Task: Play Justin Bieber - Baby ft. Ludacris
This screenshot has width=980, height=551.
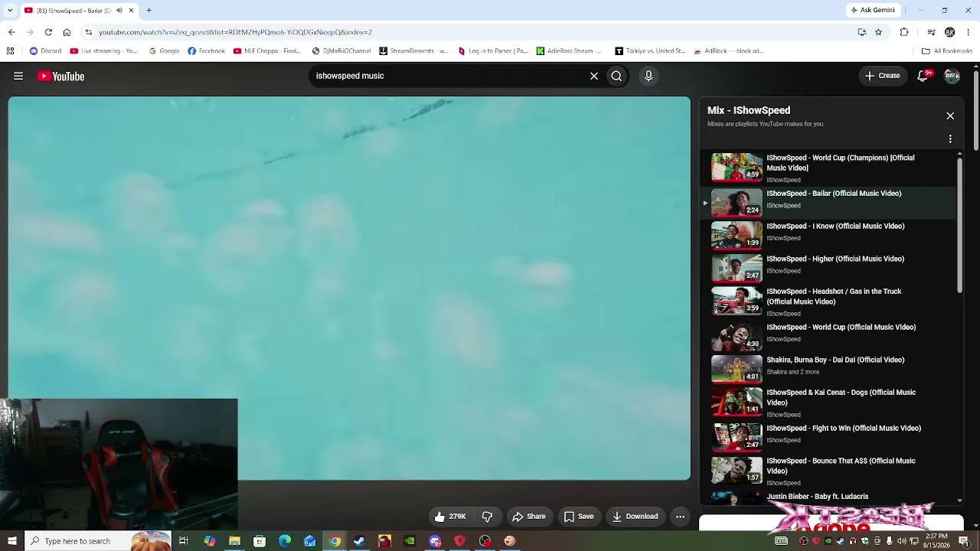Action: pyautogui.click(x=817, y=497)
